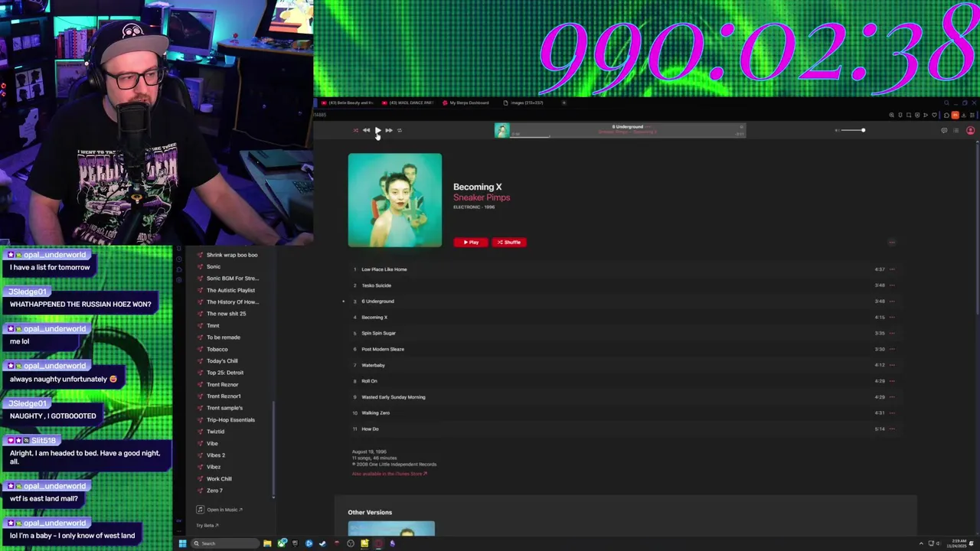Open a new browser tab with plus

pos(564,103)
